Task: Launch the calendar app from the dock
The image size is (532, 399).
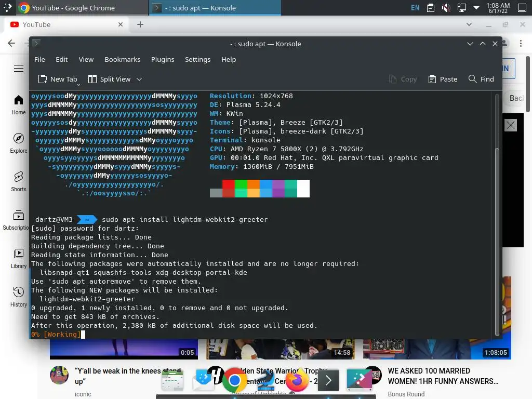Action: click(172, 380)
